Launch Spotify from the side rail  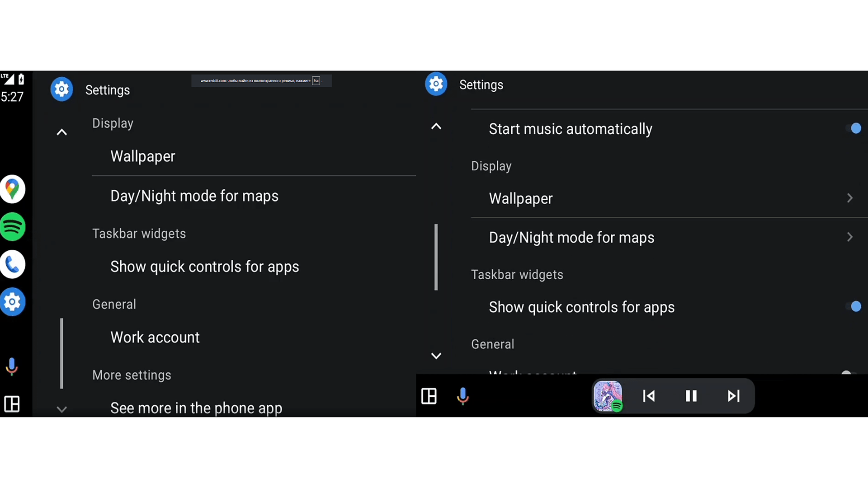12,226
